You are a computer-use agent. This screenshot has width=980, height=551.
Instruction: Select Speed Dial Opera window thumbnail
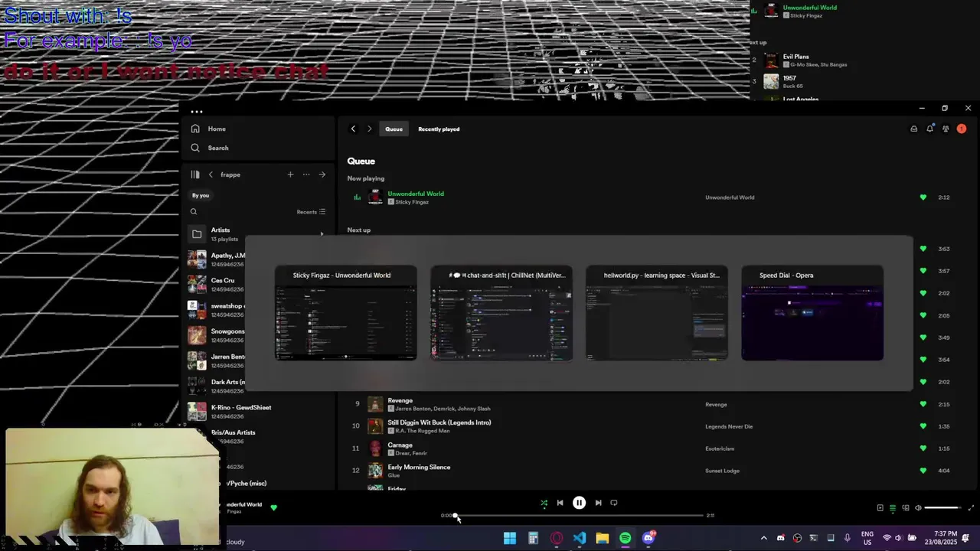click(x=812, y=313)
